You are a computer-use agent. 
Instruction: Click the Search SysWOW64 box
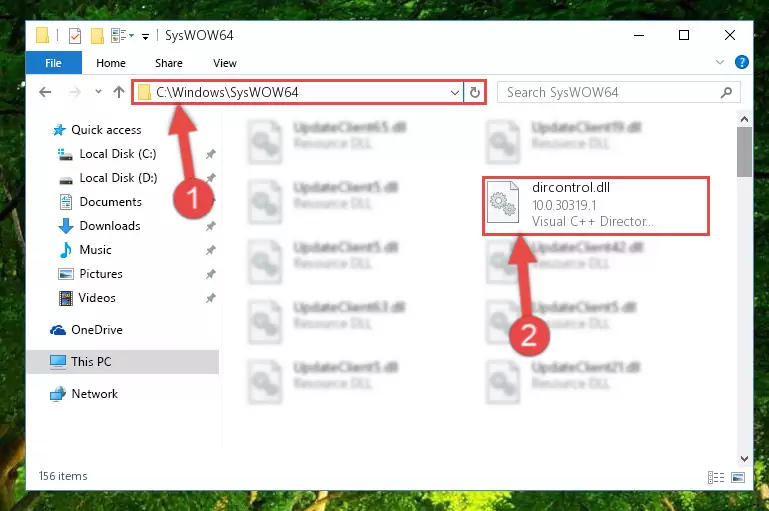618,92
